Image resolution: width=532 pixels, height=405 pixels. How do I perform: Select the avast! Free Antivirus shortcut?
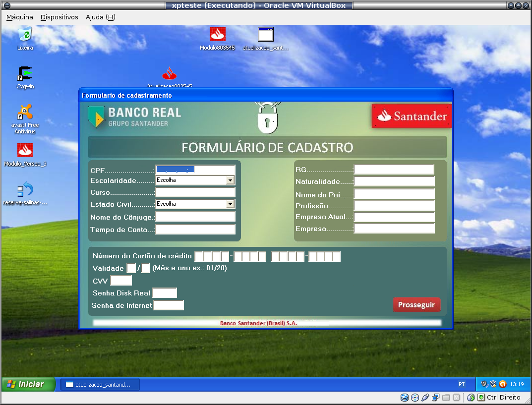pos(25,119)
